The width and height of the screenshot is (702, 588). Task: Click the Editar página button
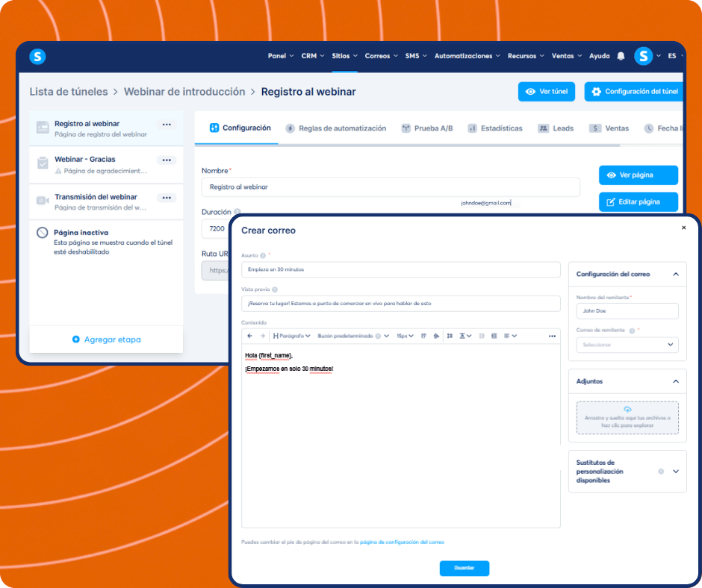click(639, 201)
